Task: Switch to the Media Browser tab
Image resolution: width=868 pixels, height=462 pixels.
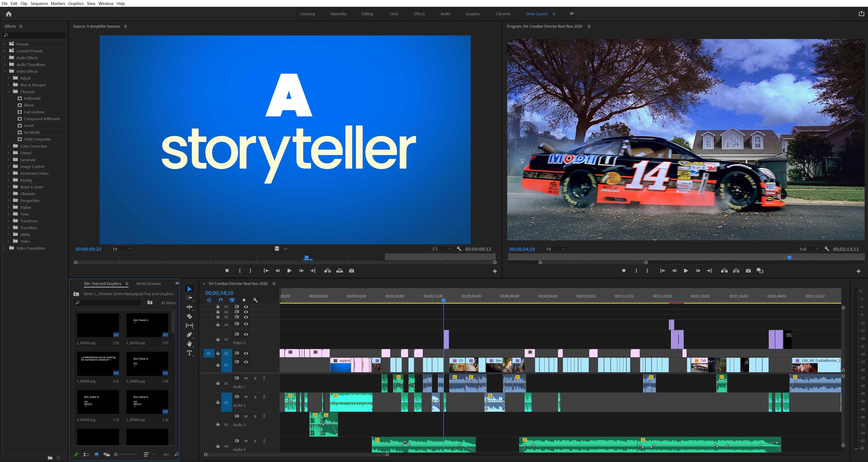Action: [x=149, y=284]
